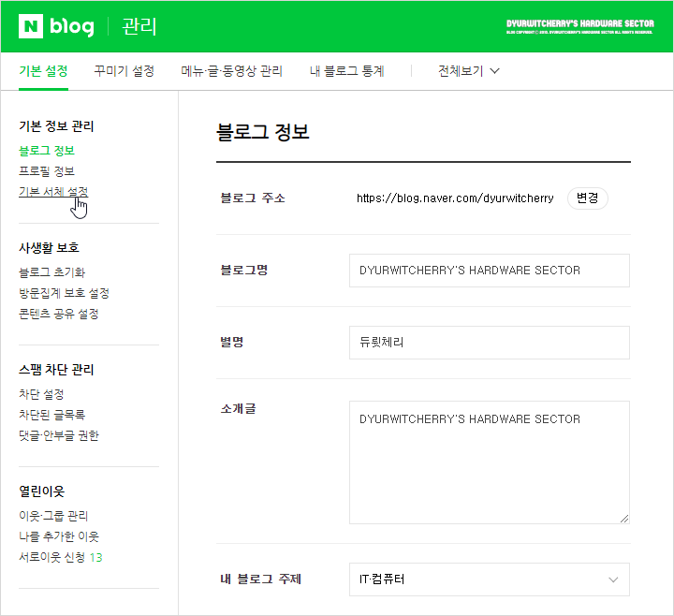Click the 블로그 정보 page title
This screenshot has width=674, height=616.
263,132
